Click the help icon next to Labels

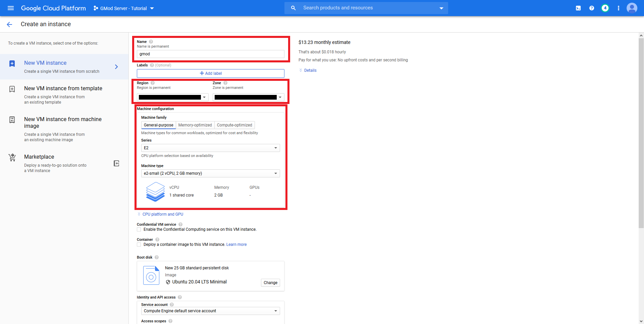pos(152,65)
